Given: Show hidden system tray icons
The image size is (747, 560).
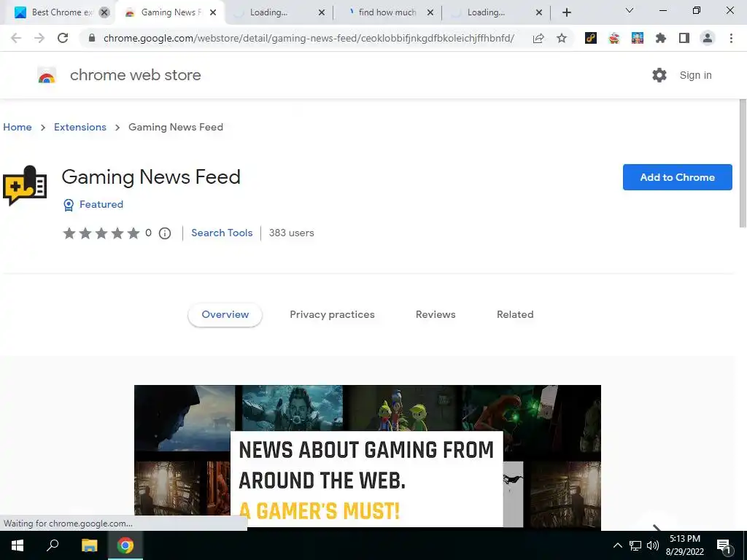Looking at the screenshot, I should pyautogui.click(x=617, y=545).
